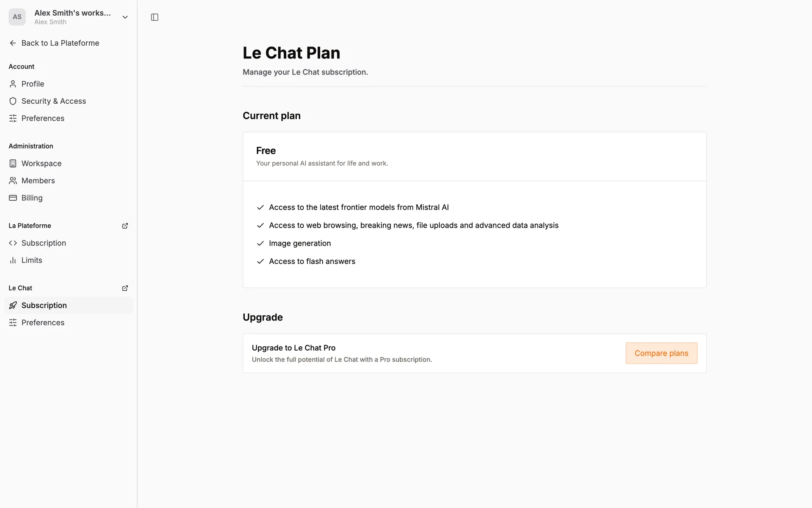The image size is (812, 508).
Task: Open La Plateforme Subscription page
Action: click(44, 243)
